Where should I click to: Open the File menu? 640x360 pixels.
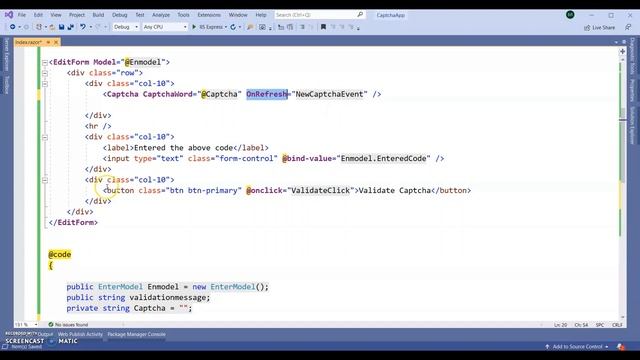coord(22,15)
